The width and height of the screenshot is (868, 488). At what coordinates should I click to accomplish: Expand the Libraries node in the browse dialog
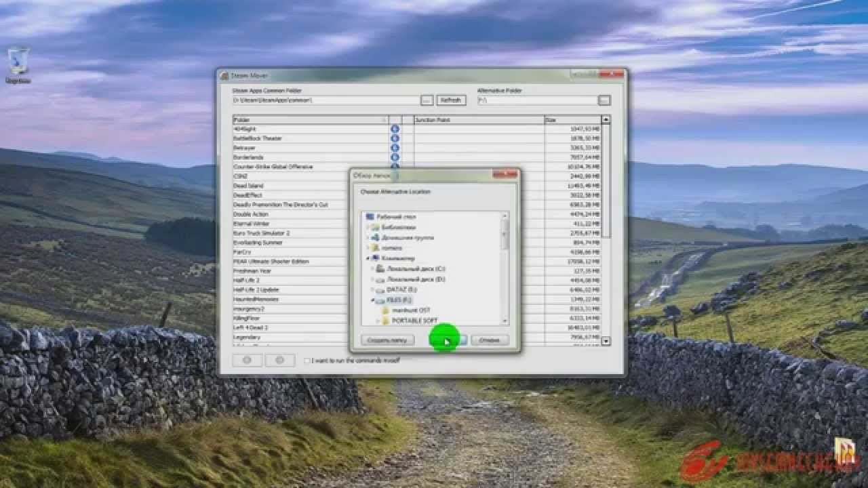[368, 228]
